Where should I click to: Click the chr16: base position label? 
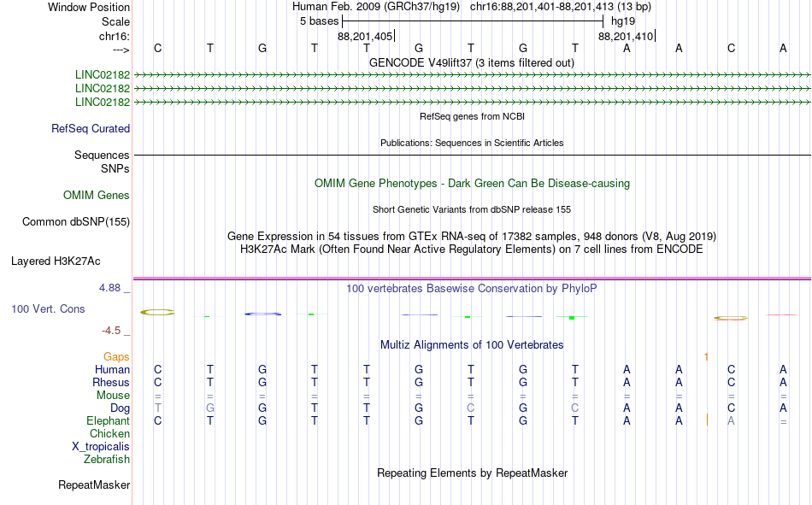coord(115,36)
